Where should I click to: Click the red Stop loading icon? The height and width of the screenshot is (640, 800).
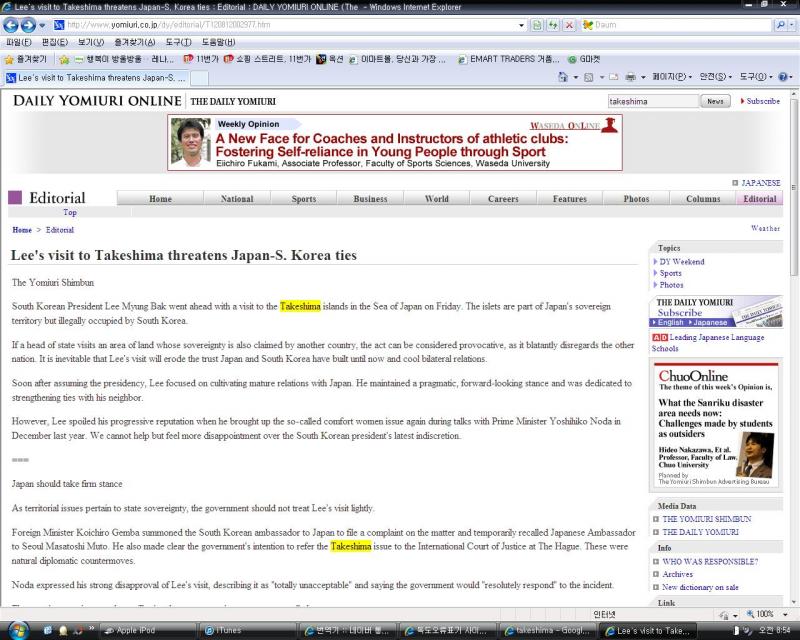569,24
